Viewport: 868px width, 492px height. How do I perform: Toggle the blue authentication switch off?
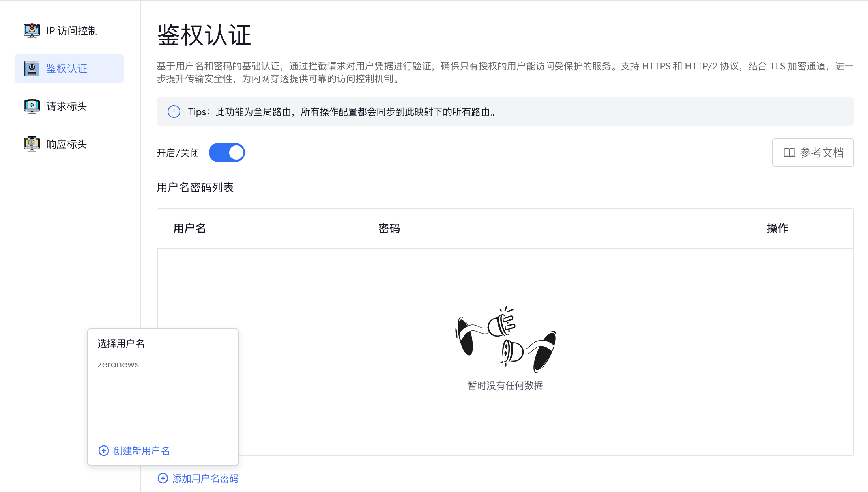tap(227, 153)
